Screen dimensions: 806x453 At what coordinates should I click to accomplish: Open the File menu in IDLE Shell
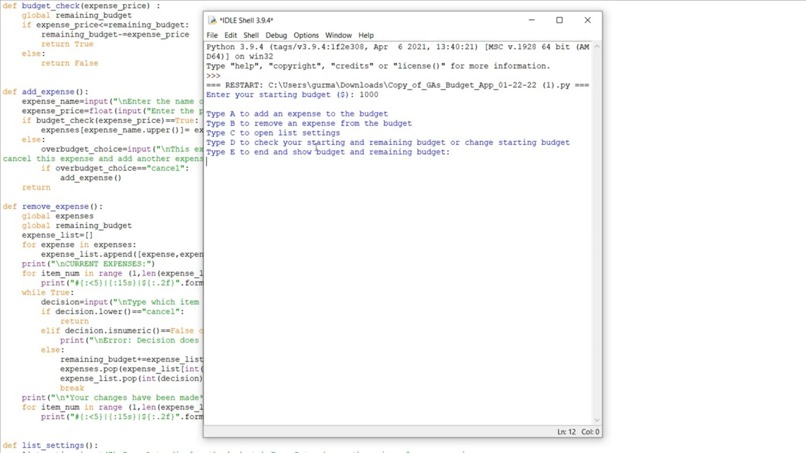pos(212,35)
